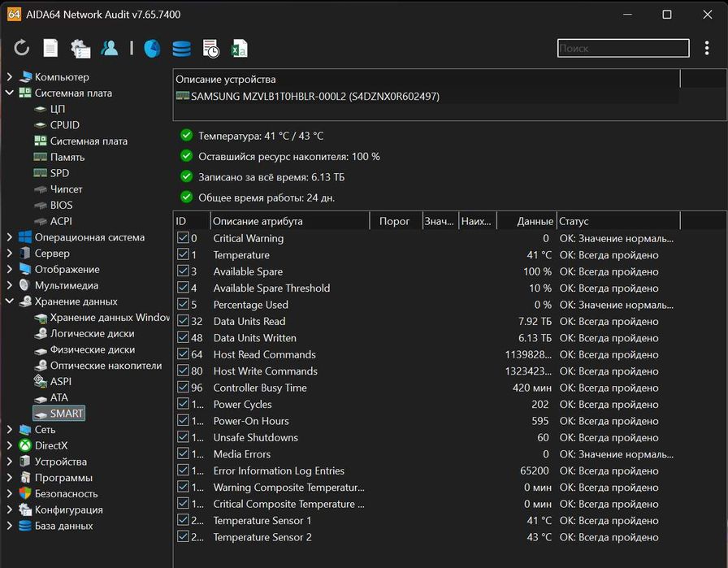
Task: Select the SMART item in tree
Action: coord(66,414)
